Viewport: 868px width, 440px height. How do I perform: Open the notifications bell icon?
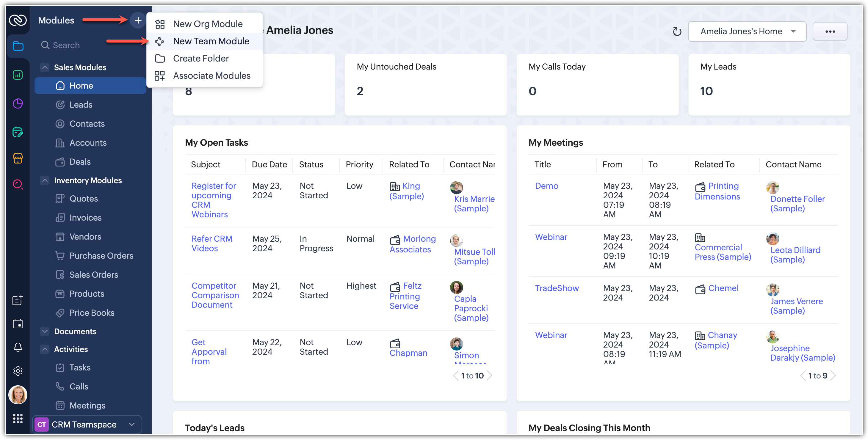(18, 348)
